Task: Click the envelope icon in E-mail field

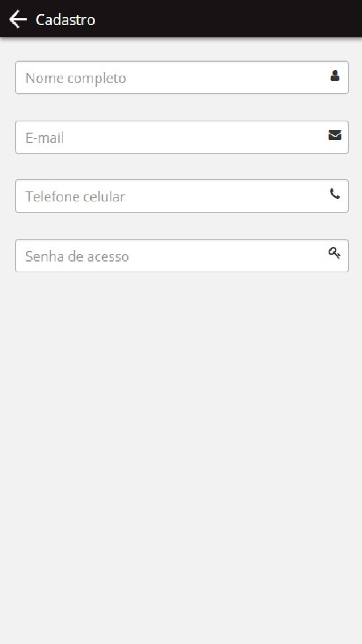Action: [335, 135]
